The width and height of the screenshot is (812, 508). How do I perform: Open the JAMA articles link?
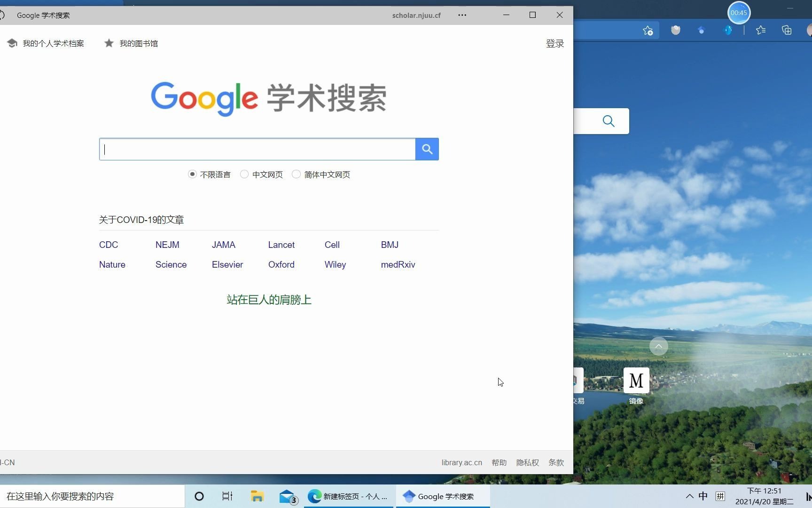pos(224,245)
